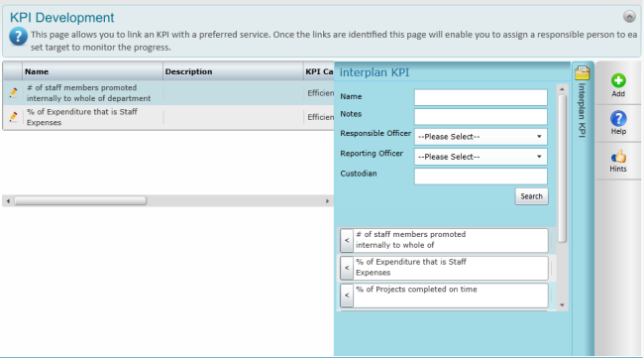This screenshot has height=358, width=644.
Task: Click the Notes input field
Action: (481, 116)
